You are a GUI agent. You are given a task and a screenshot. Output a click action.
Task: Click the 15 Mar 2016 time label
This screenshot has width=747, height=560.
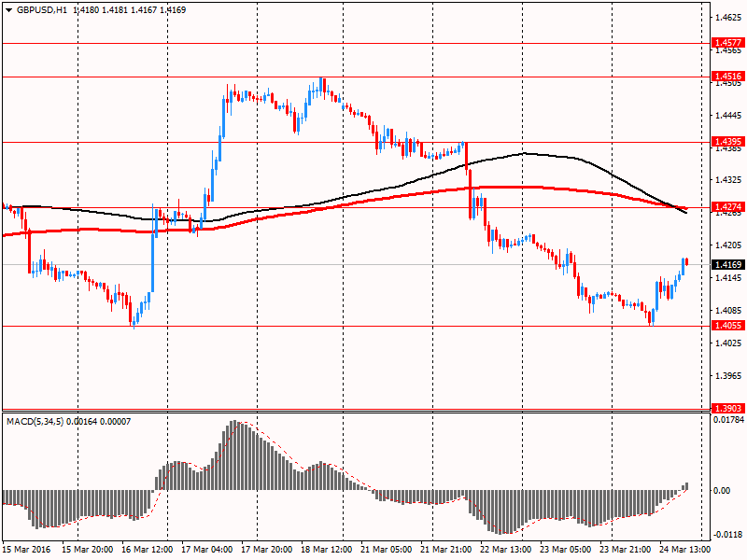26,549
